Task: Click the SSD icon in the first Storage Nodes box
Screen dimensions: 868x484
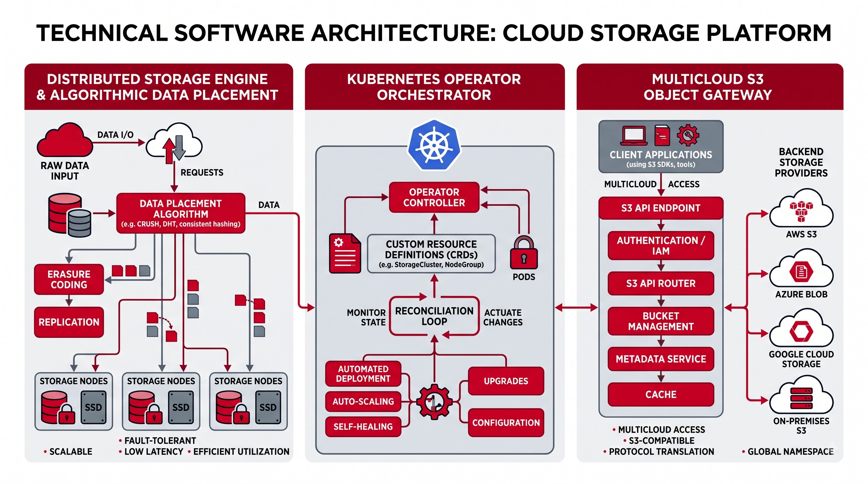Action: (x=93, y=407)
